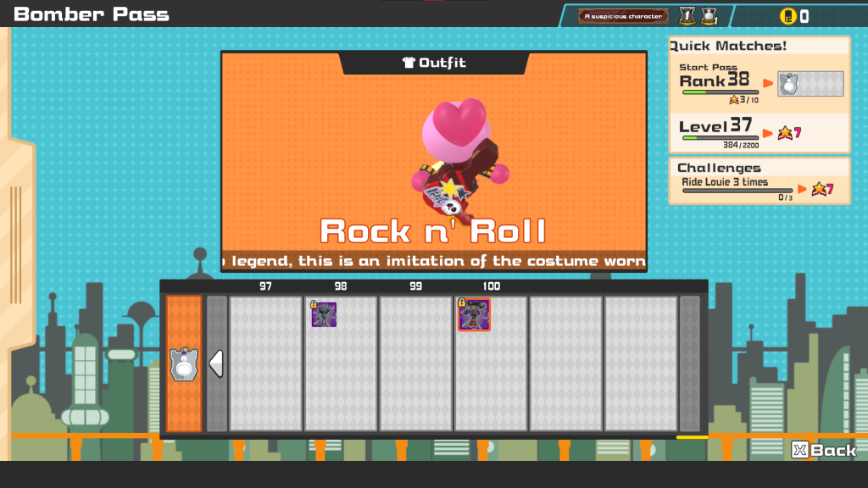Click the Rank 38 progress bar
The height and width of the screenshot is (488, 868).
click(720, 92)
